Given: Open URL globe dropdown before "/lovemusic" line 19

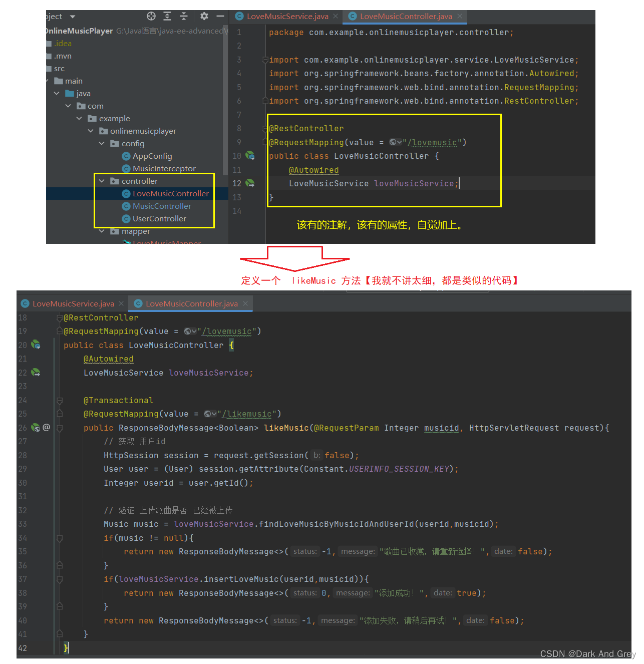Looking at the screenshot, I should coord(190,331).
